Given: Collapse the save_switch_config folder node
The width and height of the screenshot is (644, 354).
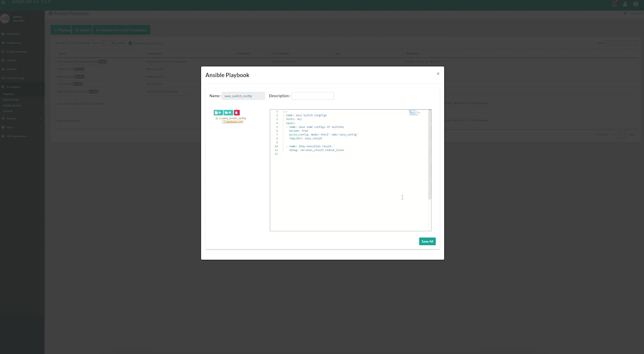Looking at the screenshot, I should (216, 118).
